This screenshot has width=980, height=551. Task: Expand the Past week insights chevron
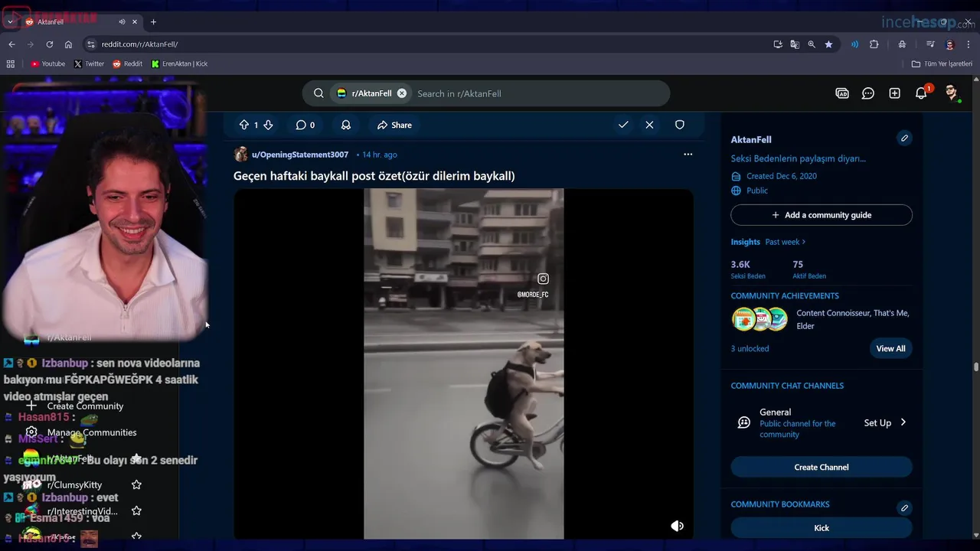point(803,242)
